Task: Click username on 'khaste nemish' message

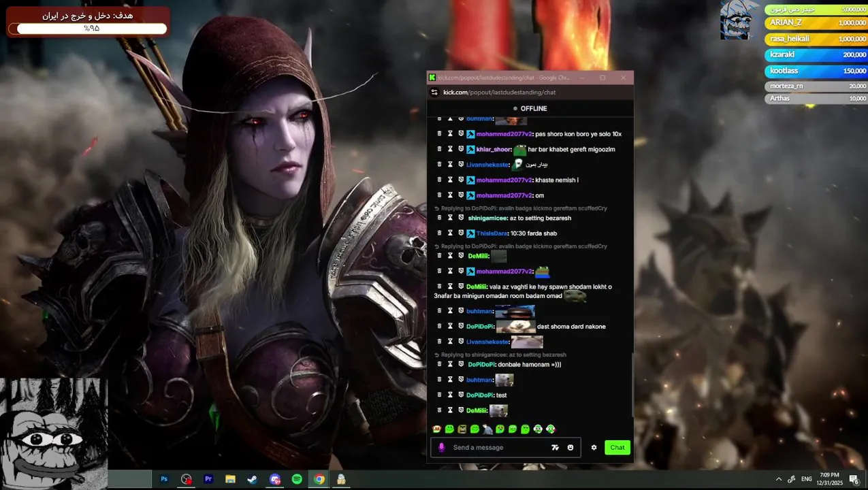Action: click(504, 180)
